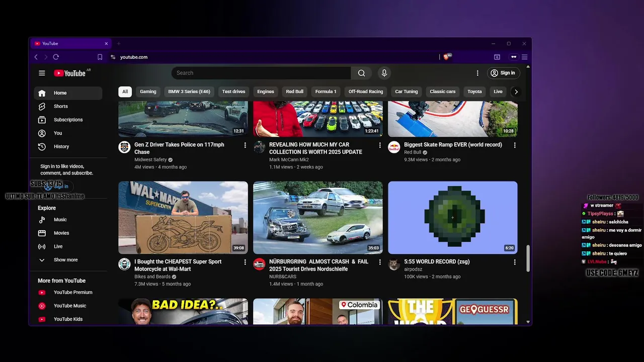
Task: Select the Gaming filter chip
Action: point(148,92)
